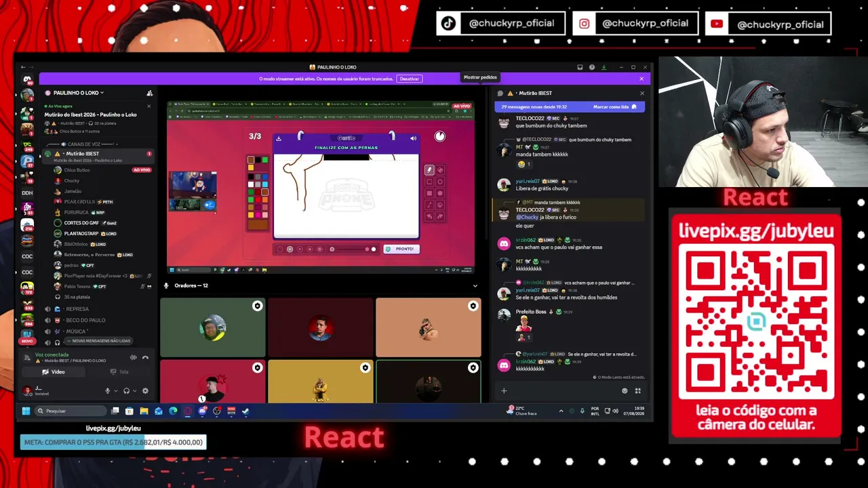The image size is (868, 488).
Task: Collapse the Oradores section chevron
Action: click(x=475, y=286)
